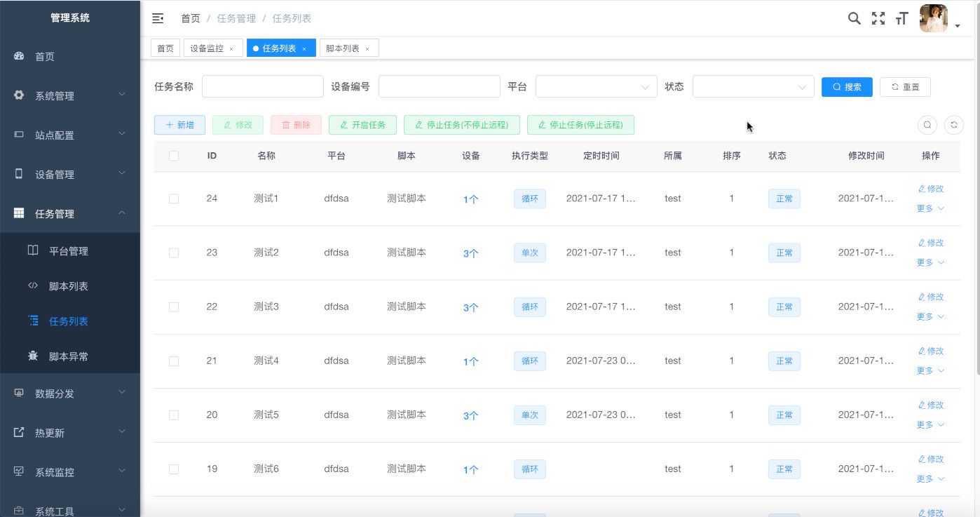
Task: Click the 重置 button
Action: pos(905,87)
